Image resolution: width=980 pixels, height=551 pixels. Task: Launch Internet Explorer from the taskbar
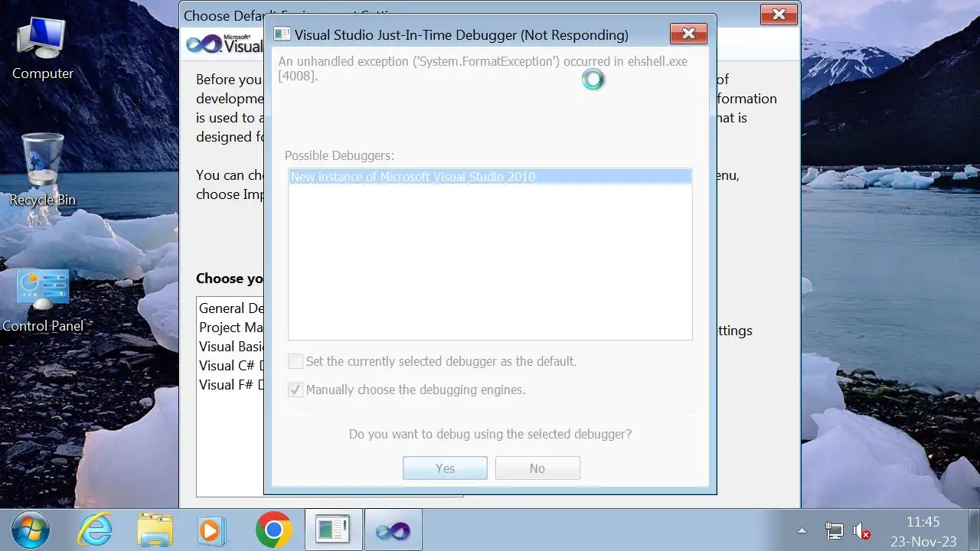pos(96,530)
